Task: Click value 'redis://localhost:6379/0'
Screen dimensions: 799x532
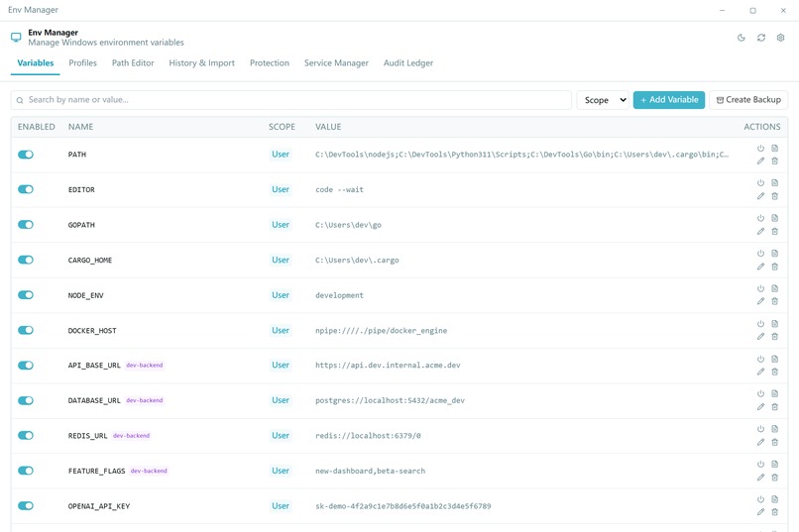Action: (368, 436)
